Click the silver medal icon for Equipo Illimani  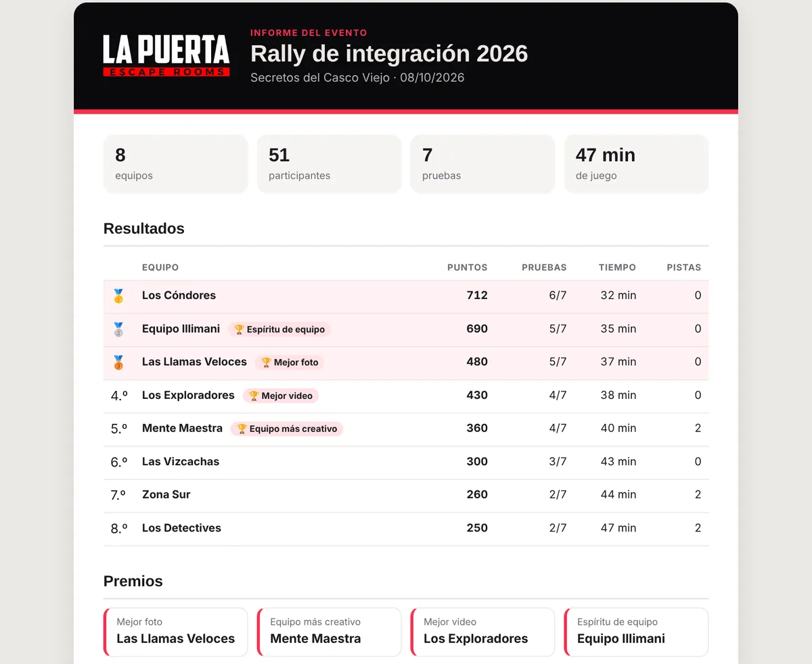point(118,329)
